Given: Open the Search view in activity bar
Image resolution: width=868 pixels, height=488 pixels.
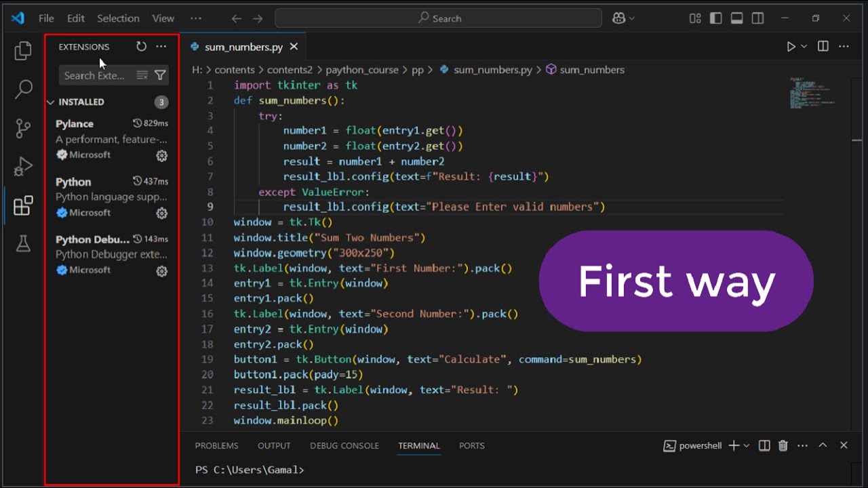Looking at the screenshot, I should 23,89.
